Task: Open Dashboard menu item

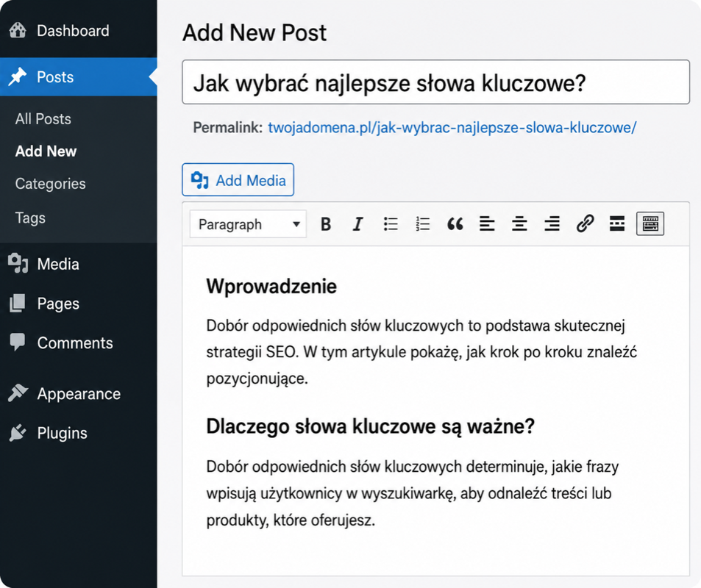Action: (x=79, y=31)
